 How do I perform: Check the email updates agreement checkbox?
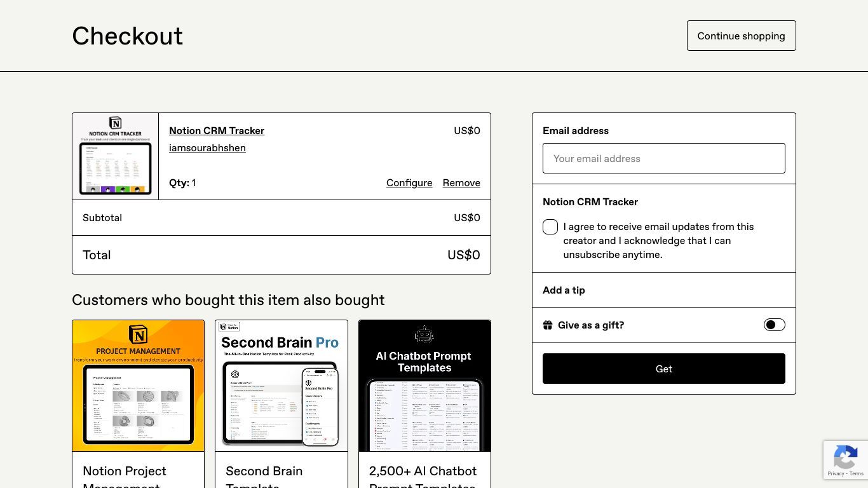tap(550, 227)
